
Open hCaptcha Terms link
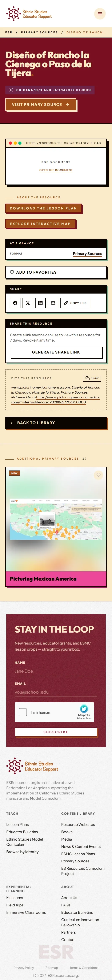[89, 718]
